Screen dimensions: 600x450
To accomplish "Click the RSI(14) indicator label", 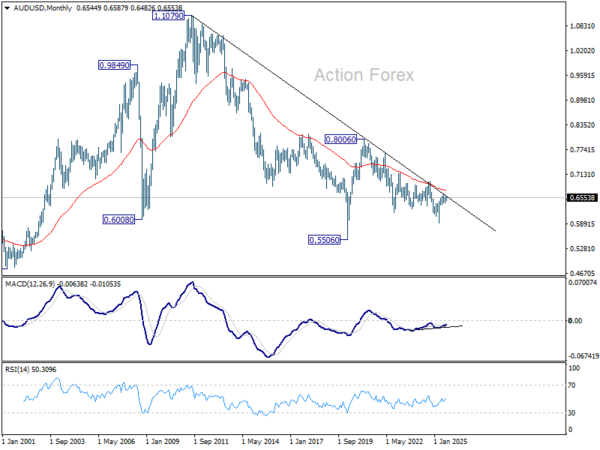I will 16,370.
